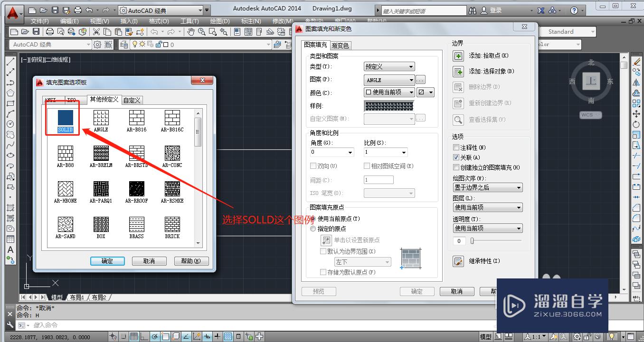Viewport: 644px width, 342px height.
Task: Select Use current origin radio button
Action: coord(313,219)
